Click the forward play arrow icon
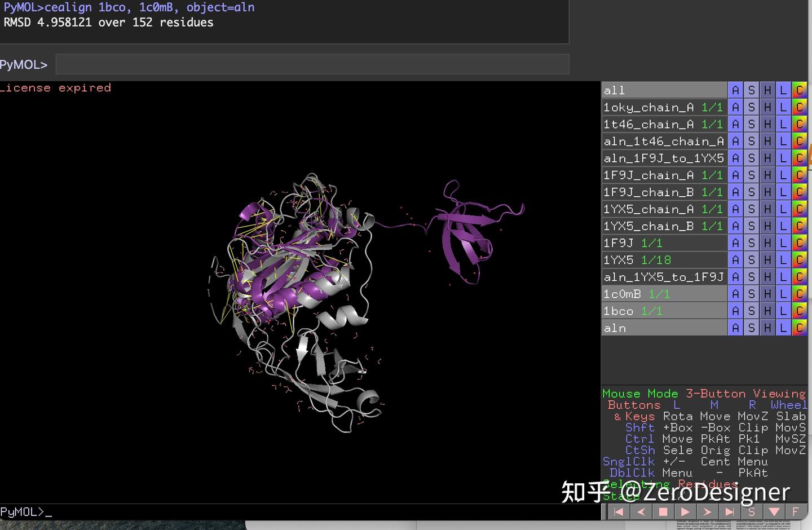 pyautogui.click(x=685, y=511)
